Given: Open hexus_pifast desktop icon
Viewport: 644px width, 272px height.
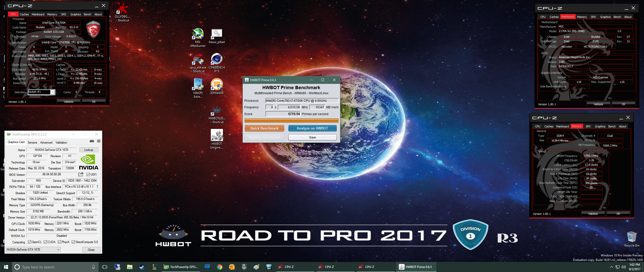Looking at the screenshot, I should 217,36.
